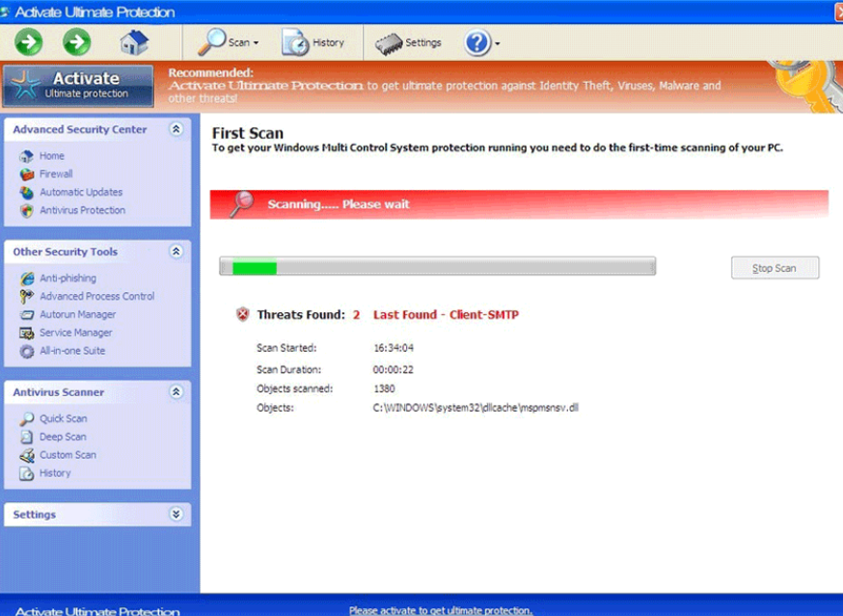
Task: Click the blue Help question mark icon
Action: pos(476,43)
